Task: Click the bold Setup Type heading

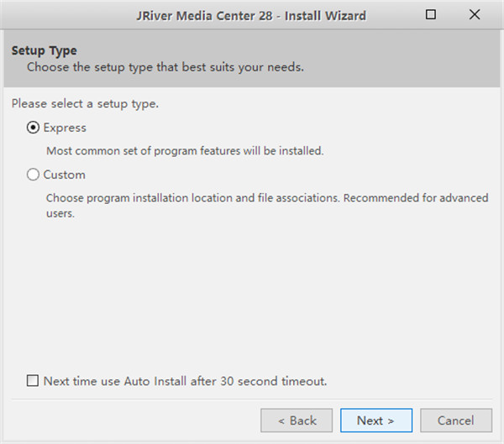Action: click(x=44, y=51)
